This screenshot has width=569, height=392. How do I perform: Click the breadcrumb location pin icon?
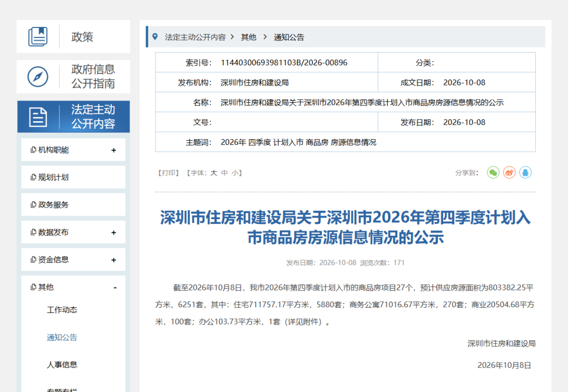point(155,37)
